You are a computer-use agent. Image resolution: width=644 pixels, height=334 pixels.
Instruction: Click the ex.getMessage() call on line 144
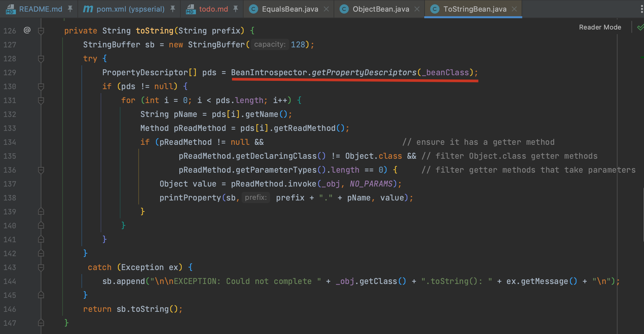tap(542, 281)
